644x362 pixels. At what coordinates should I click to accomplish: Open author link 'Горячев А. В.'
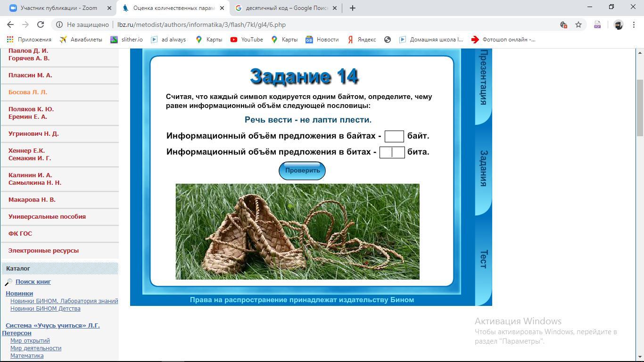click(x=29, y=58)
